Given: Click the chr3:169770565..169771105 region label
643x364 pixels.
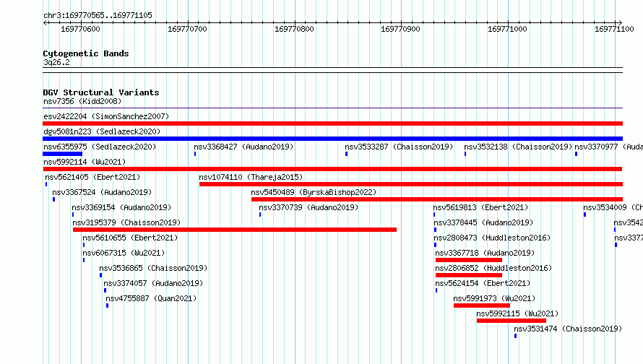Looking at the screenshot, I should (98, 15).
